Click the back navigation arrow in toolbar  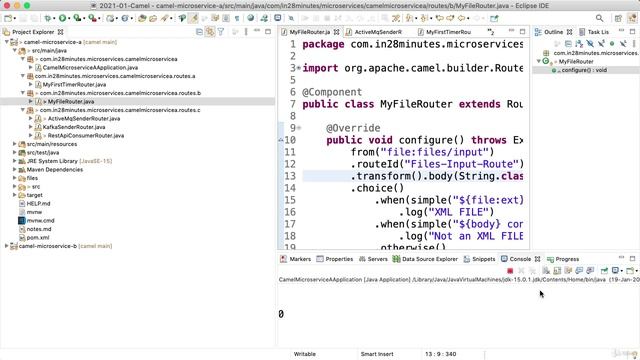click(x=461, y=18)
